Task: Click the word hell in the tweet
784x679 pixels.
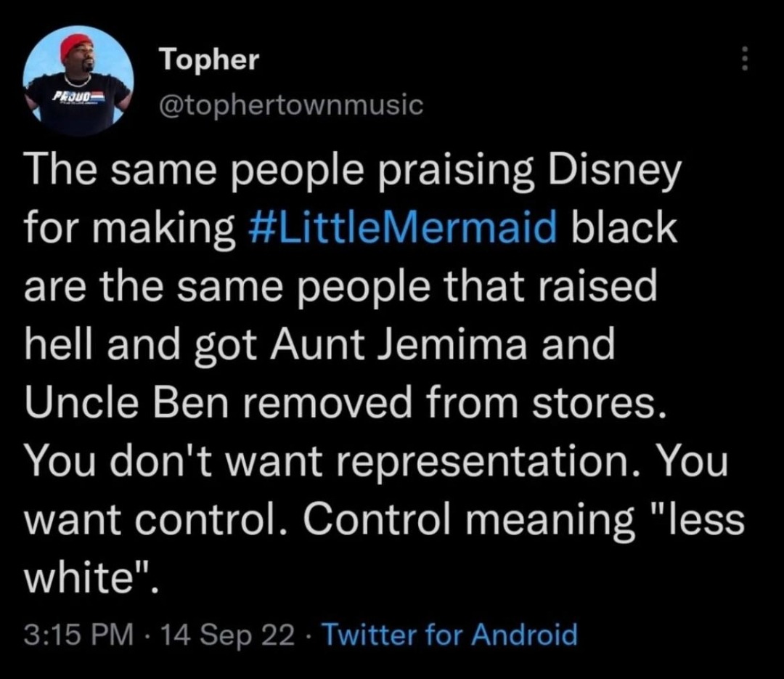Action: (55, 343)
